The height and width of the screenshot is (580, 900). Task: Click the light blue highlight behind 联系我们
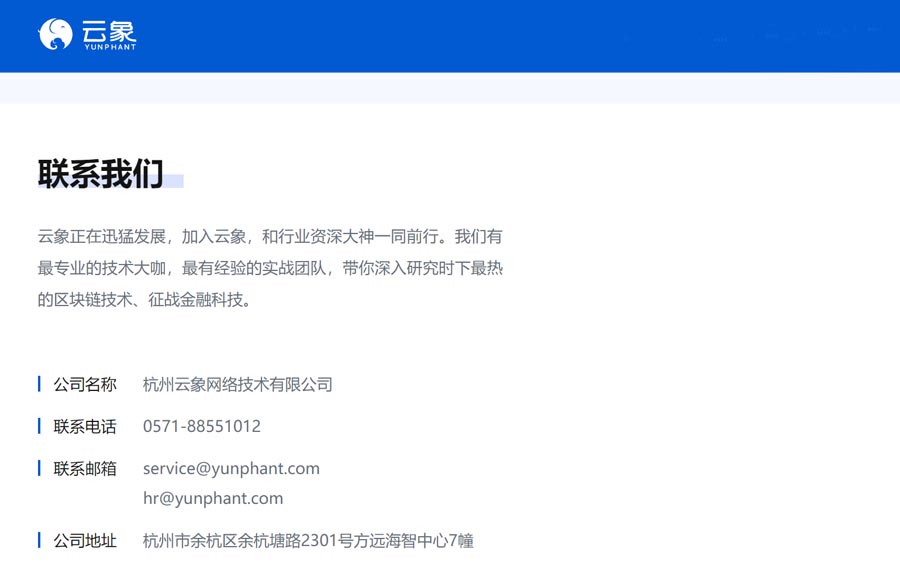(174, 182)
